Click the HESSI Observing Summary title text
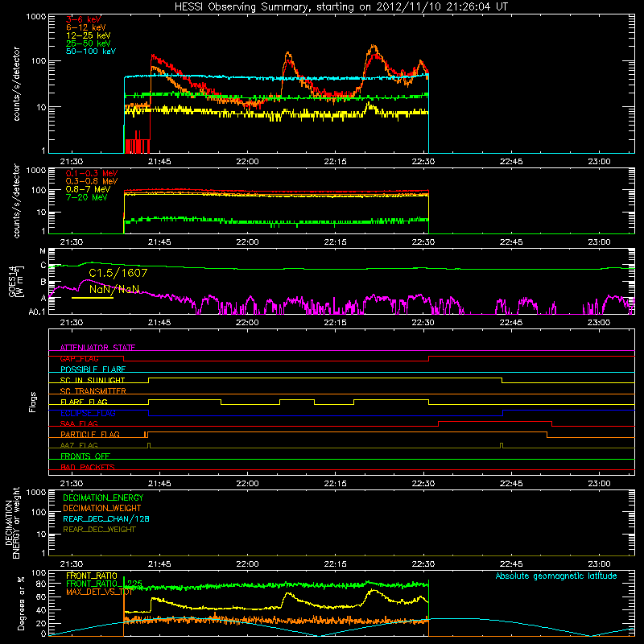 [341, 6]
